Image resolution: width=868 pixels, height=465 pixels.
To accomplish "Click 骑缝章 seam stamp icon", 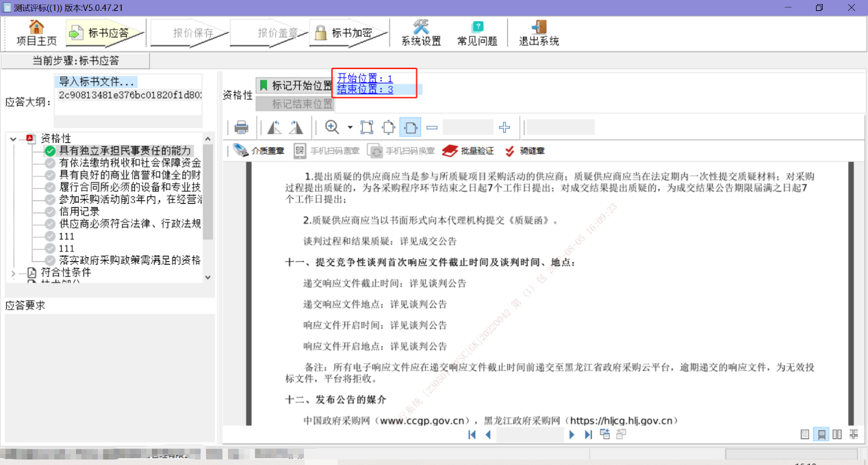I will tap(524, 151).
